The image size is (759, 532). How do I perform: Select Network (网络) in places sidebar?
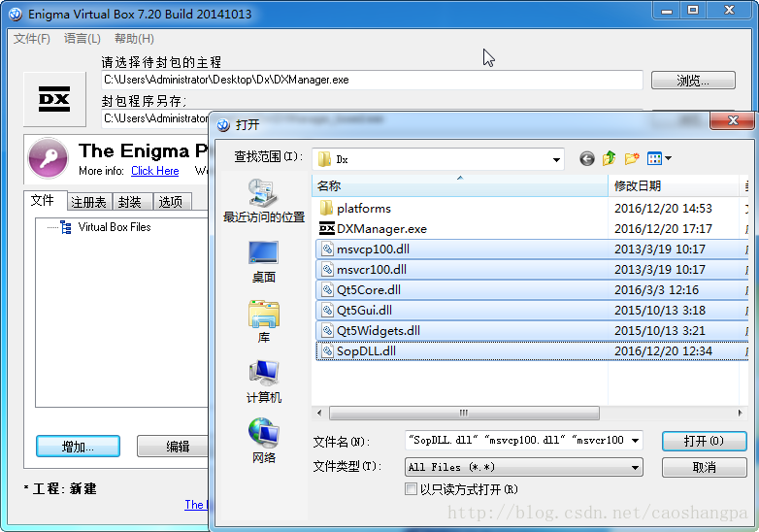(263, 432)
